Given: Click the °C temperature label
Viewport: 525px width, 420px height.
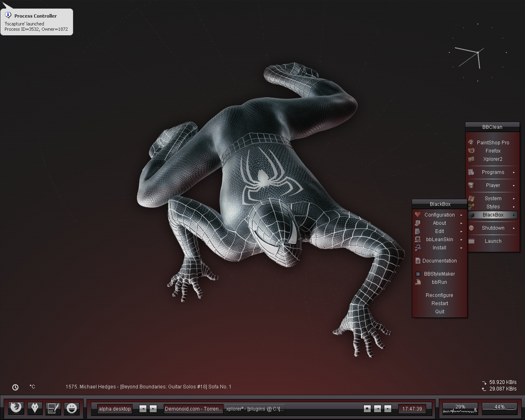Looking at the screenshot, I should point(32,387).
